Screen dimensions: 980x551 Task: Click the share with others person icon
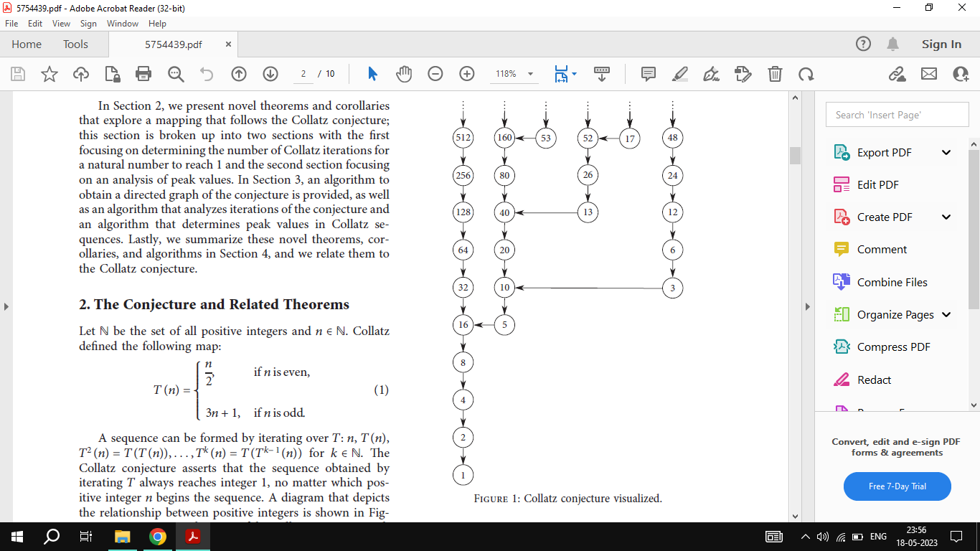click(x=961, y=74)
